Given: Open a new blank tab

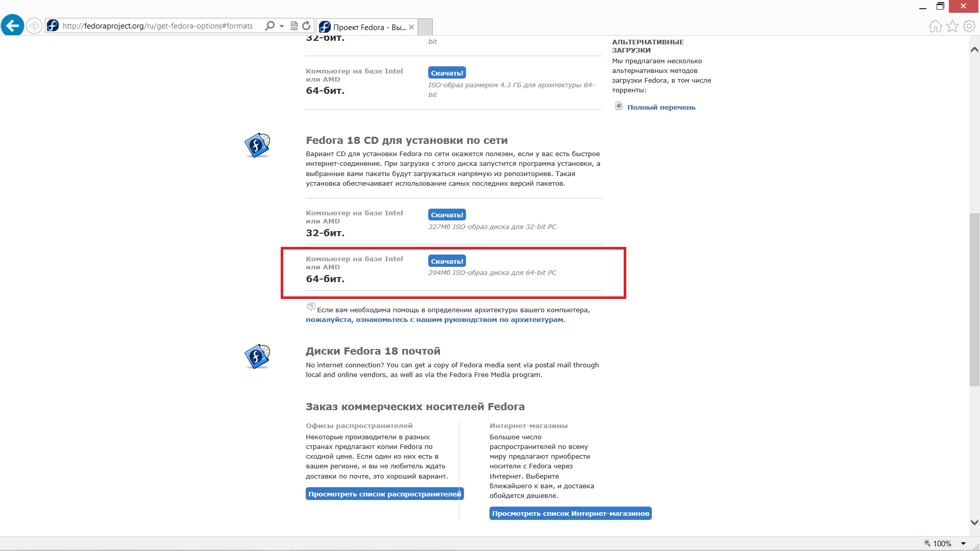Looking at the screenshot, I should [x=425, y=27].
